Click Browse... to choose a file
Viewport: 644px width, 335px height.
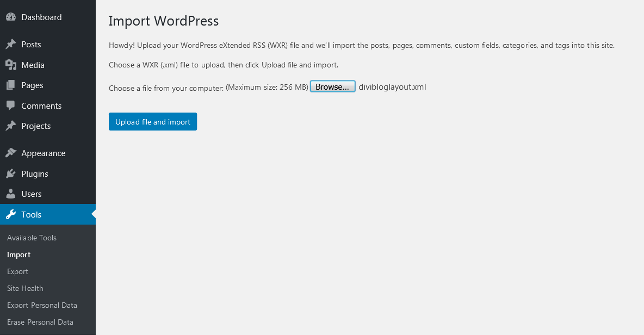pos(333,86)
